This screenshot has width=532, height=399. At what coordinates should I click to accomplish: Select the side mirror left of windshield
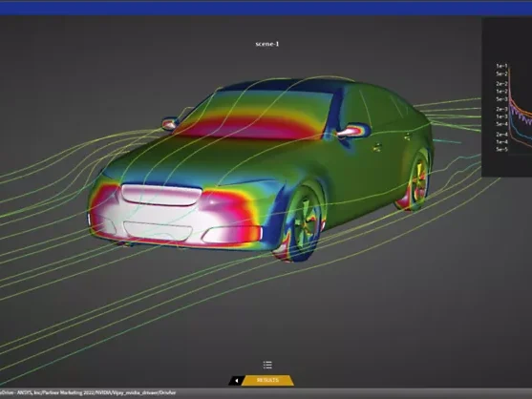tap(170, 123)
